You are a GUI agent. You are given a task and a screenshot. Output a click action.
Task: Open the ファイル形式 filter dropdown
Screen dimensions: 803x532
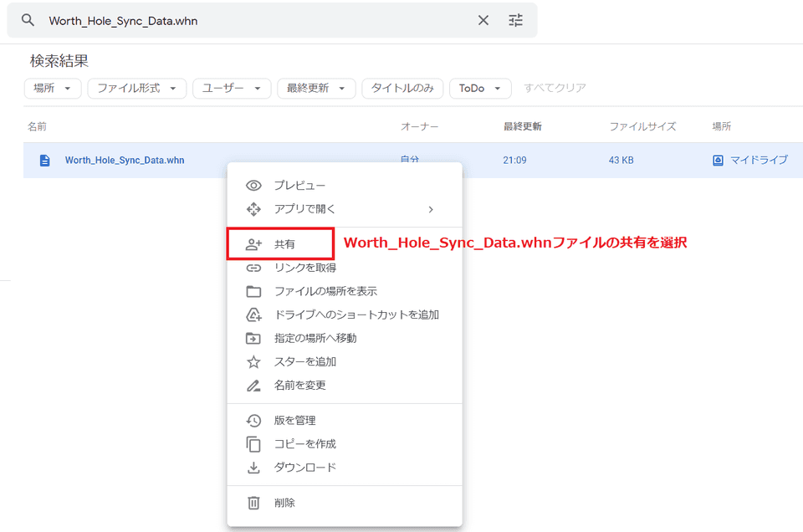coord(136,89)
